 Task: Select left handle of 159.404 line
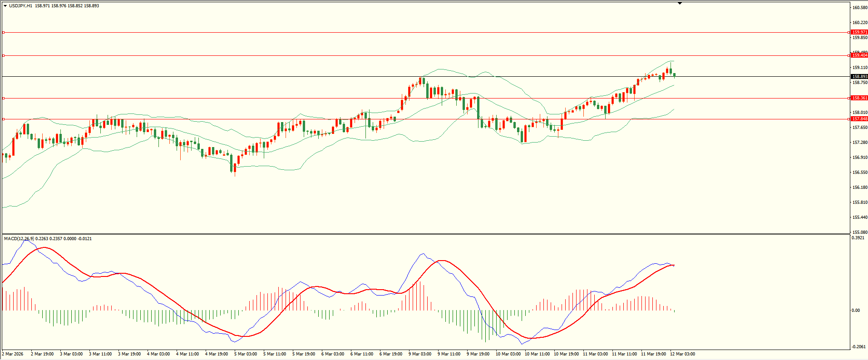pyautogui.click(x=4, y=55)
